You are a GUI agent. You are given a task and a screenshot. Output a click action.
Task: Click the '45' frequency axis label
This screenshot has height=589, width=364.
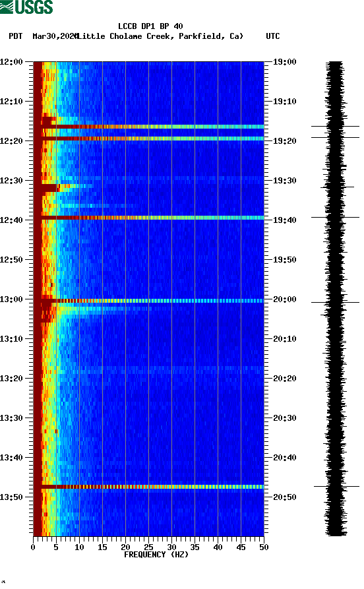coord(241,547)
